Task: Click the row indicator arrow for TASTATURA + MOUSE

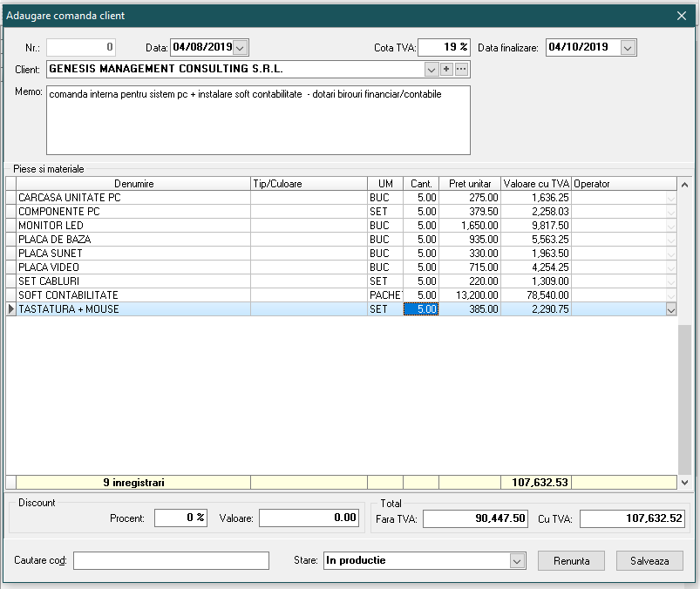Action: (10, 309)
